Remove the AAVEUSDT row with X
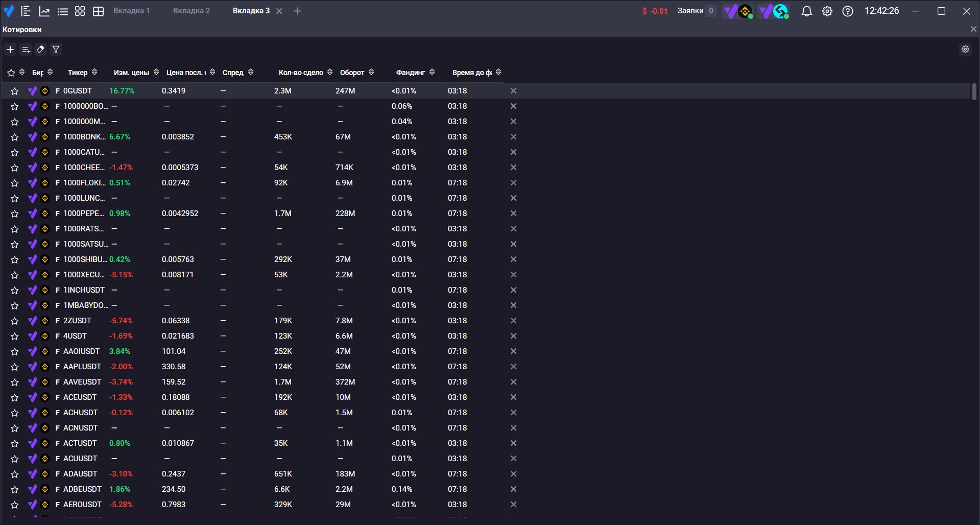Image resolution: width=980 pixels, height=525 pixels. tap(513, 382)
